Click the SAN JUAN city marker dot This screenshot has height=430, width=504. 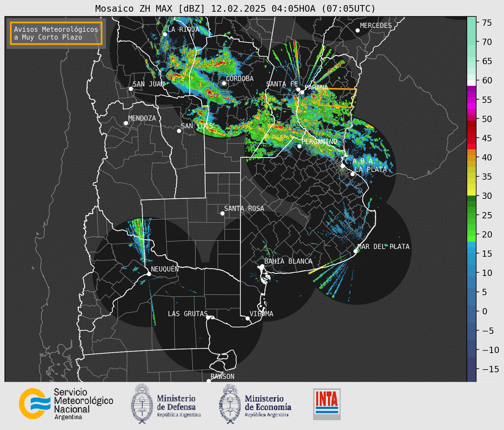coord(131,89)
